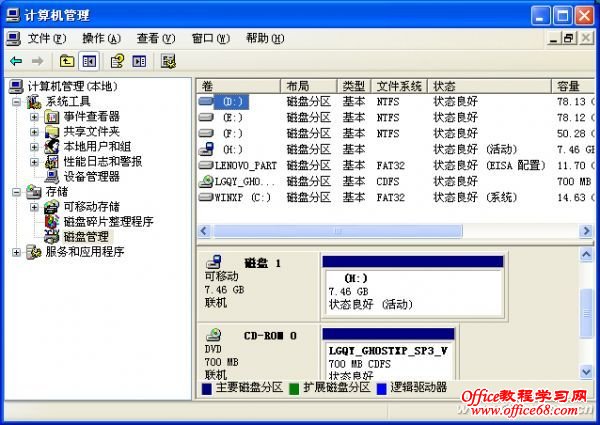Expand the 共享文件夹 node
This screenshot has height=425, width=600.
tap(34, 132)
